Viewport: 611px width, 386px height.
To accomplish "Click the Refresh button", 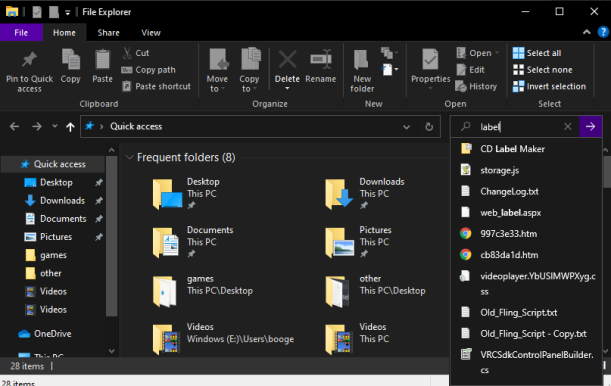I will [429, 127].
